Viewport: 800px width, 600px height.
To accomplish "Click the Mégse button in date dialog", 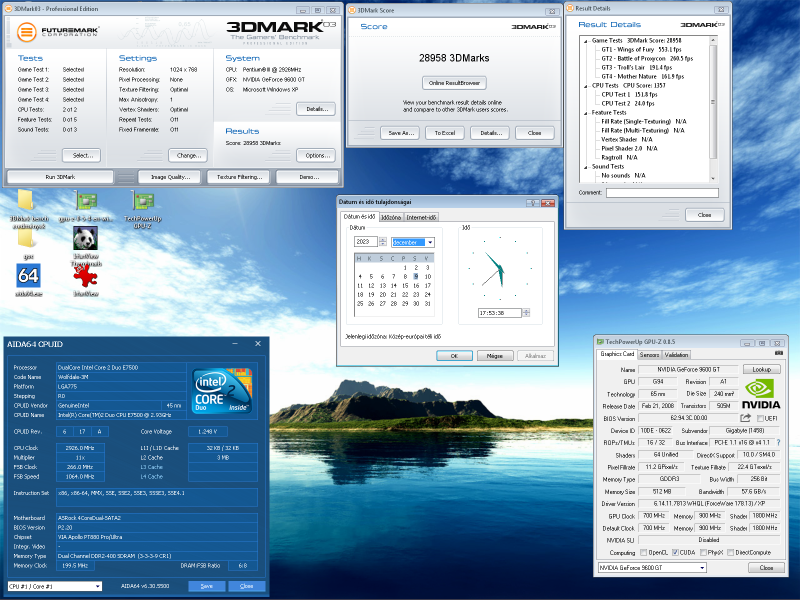I will tap(494, 356).
